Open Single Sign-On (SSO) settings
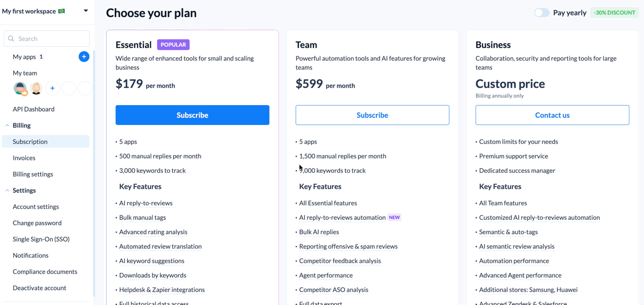 (41, 239)
